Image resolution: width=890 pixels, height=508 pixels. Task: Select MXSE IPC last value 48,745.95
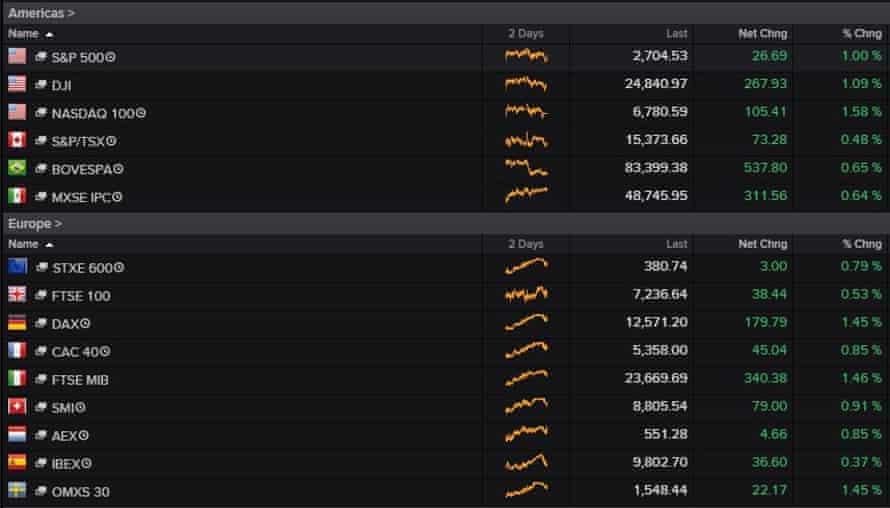click(x=656, y=195)
